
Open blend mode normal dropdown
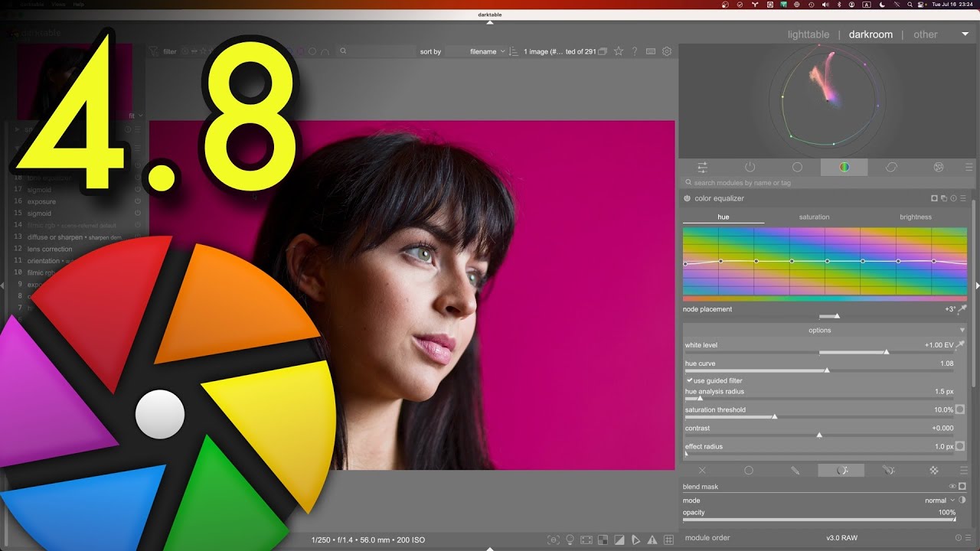(x=939, y=500)
